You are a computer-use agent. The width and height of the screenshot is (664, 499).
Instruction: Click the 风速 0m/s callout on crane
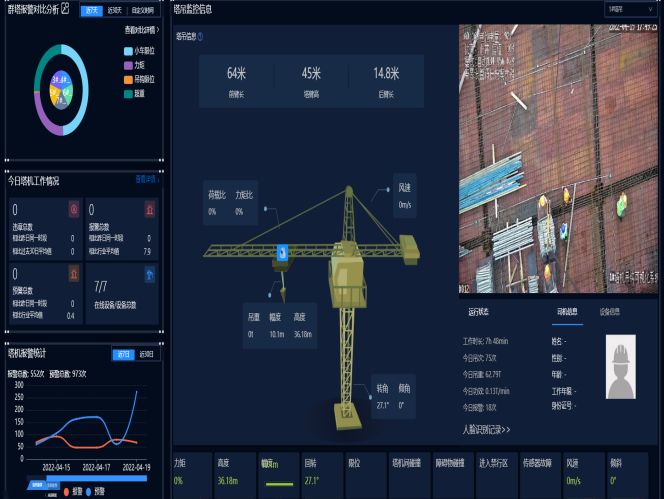(404, 196)
